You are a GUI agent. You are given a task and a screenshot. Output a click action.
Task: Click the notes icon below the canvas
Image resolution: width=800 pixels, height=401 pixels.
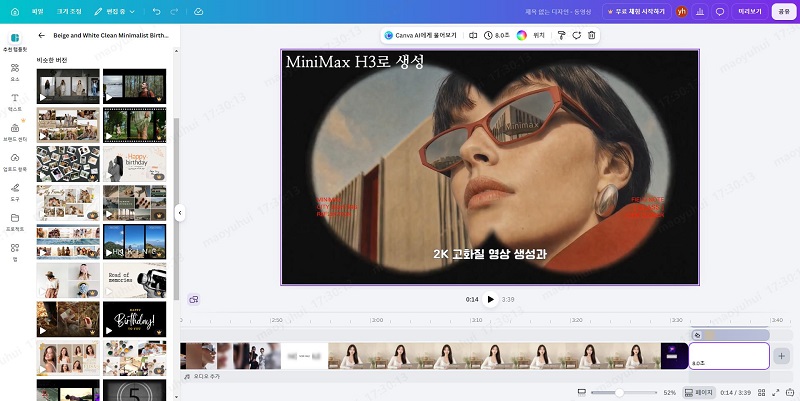[x=193, y=299]
